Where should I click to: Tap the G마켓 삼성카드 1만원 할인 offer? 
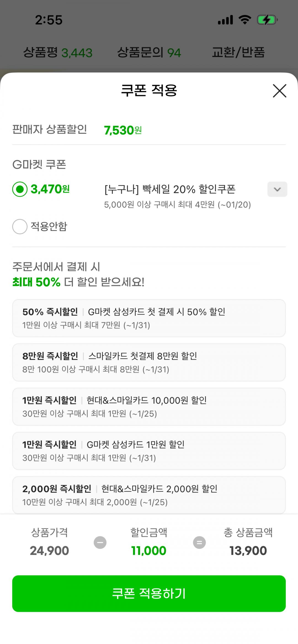pyautogui.click(x=149, y=451)
